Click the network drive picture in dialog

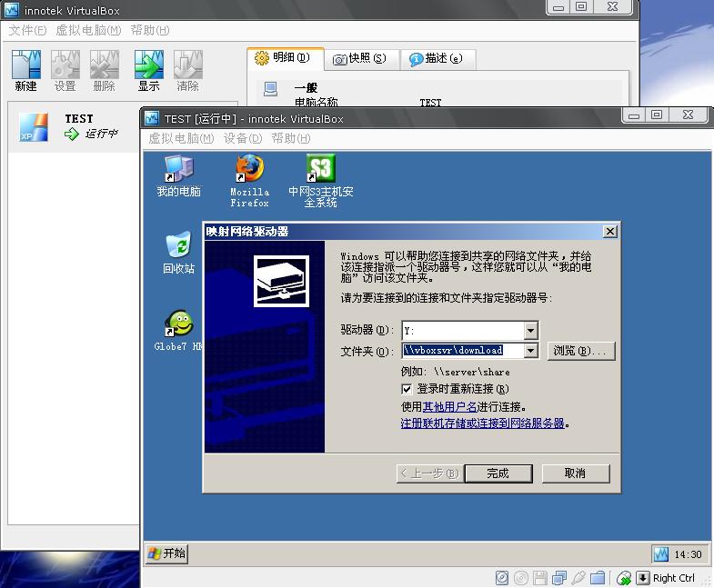pos(281,281)
